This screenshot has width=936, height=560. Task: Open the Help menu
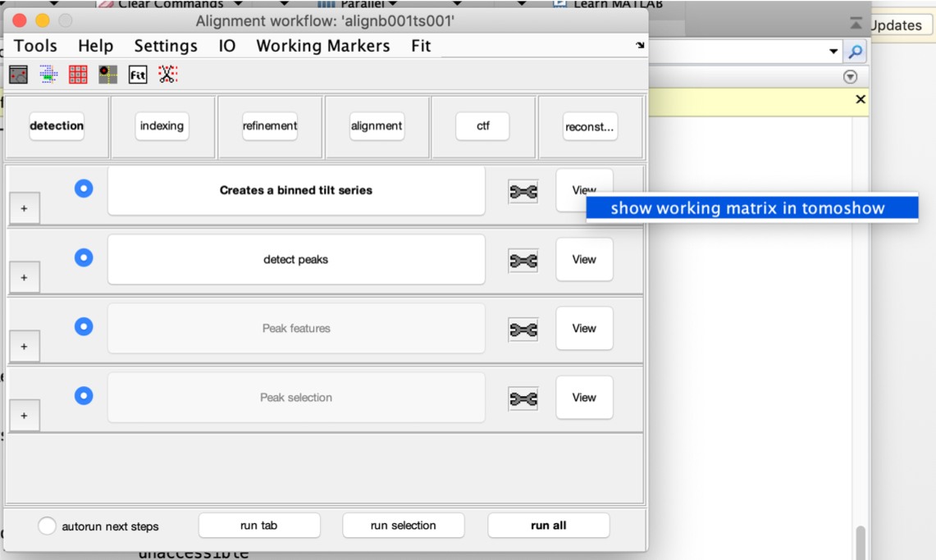95,46
